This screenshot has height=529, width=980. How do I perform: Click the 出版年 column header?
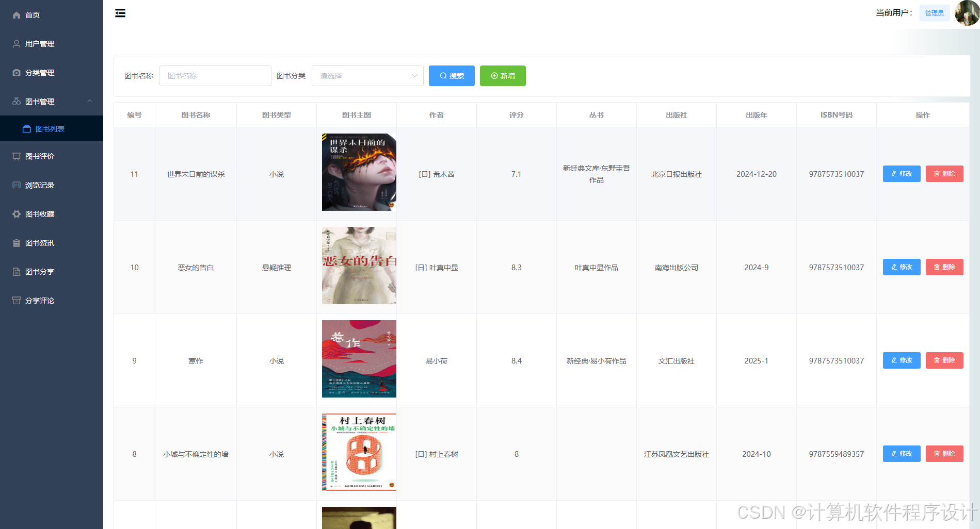point(757,115)
